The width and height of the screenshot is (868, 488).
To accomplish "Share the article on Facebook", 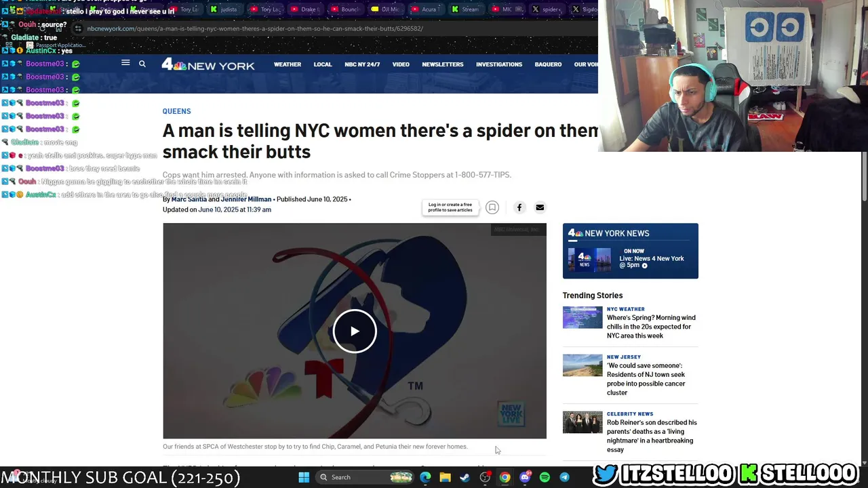I will point(519,207).
